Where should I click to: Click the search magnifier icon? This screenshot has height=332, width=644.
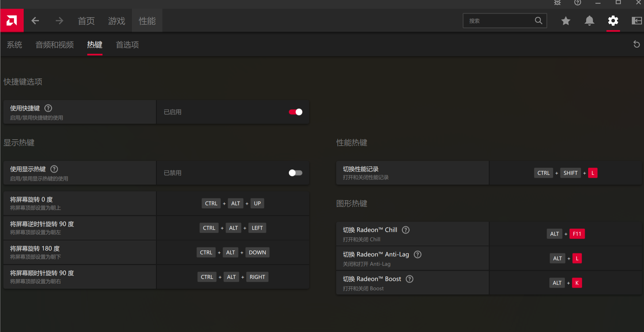pyautogui.click(x=538, y=21)
